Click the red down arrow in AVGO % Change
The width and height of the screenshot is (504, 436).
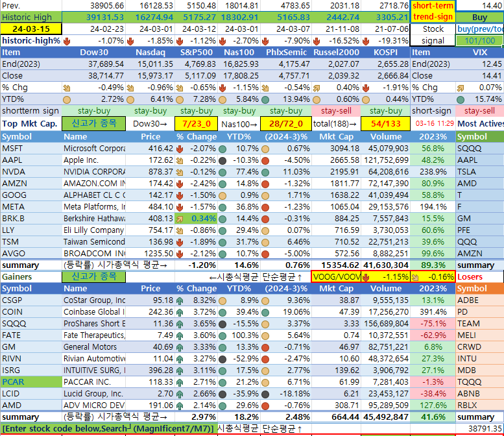coord(180,254)
